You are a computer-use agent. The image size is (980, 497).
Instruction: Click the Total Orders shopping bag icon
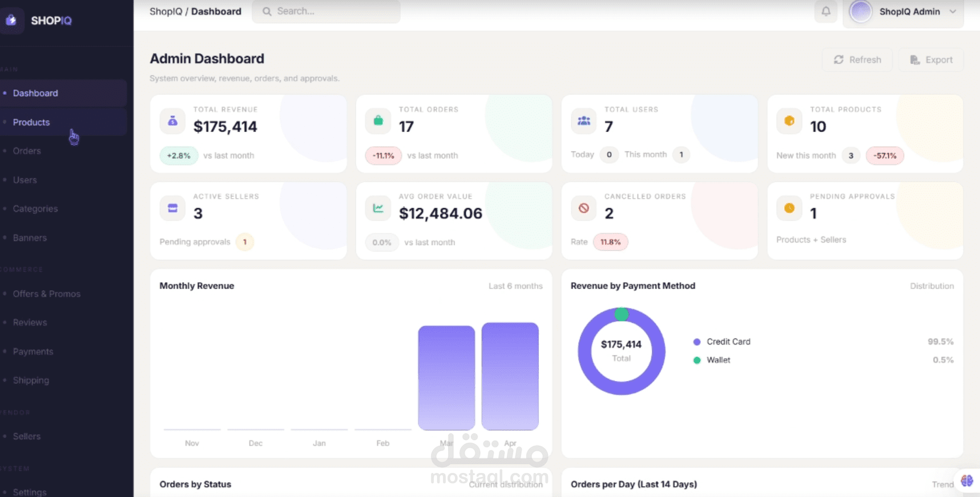click(x=378, y=121)
